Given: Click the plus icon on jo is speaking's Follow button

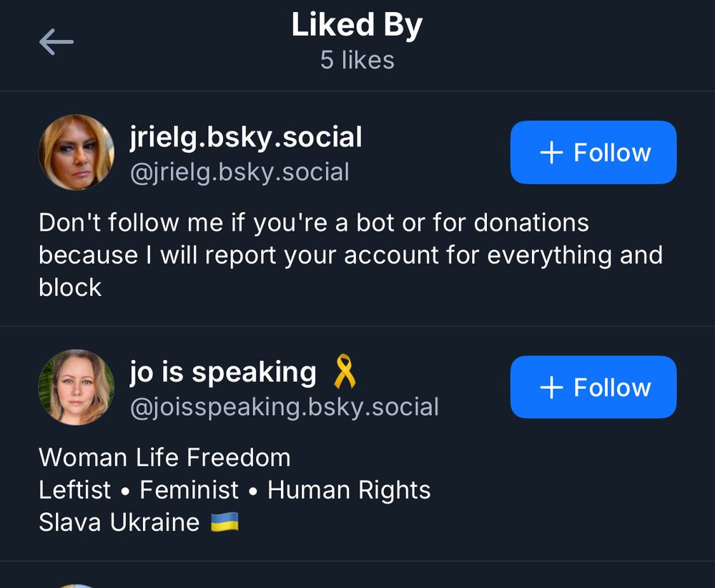Looking at the screenshot, I should pyautogui.click(x=551, y=387).
